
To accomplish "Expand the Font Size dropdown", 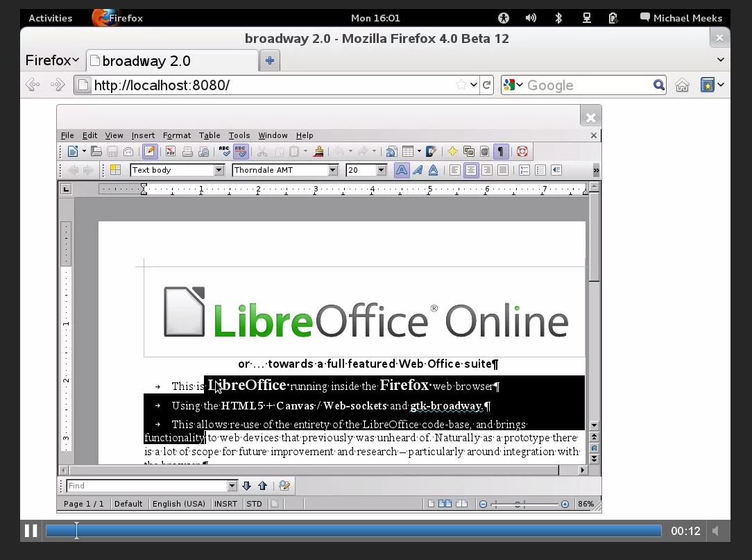I will click(382, 170).
